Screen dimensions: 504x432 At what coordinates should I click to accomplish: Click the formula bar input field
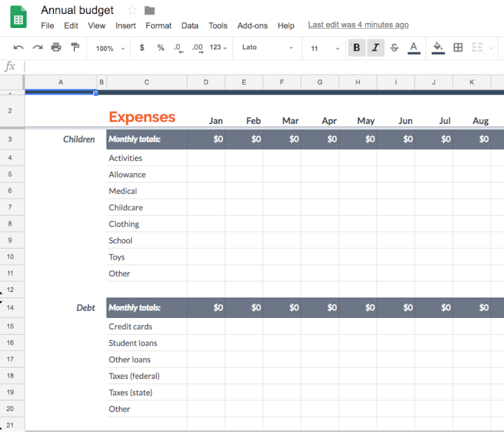pos(259,67)
